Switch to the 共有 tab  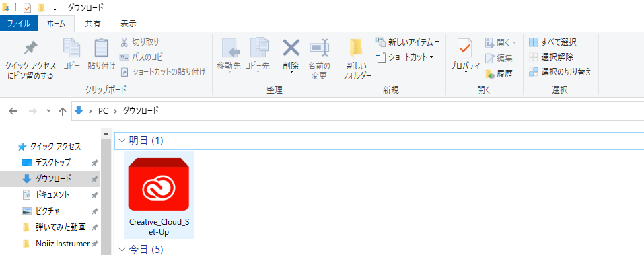(x=92, y=24)
